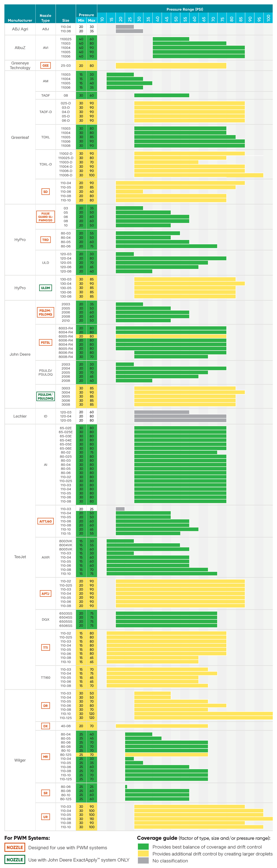Select the Nozzle Type column header
This screenshot has height=868, width=277.
[45, 18]
